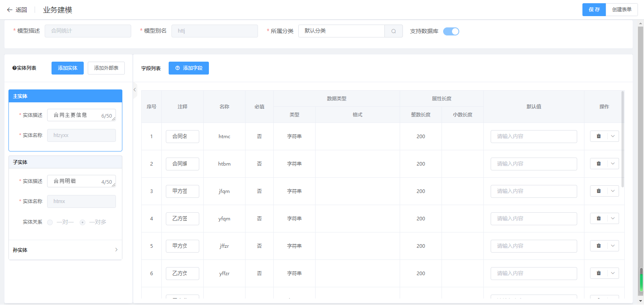Screen dimensions: 644x305
Task: Expand the 孙实体 section
Action: 116,250
